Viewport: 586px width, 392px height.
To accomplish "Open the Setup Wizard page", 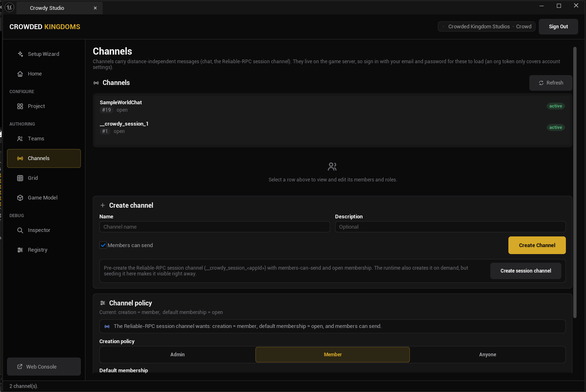I will coord(44,54).
